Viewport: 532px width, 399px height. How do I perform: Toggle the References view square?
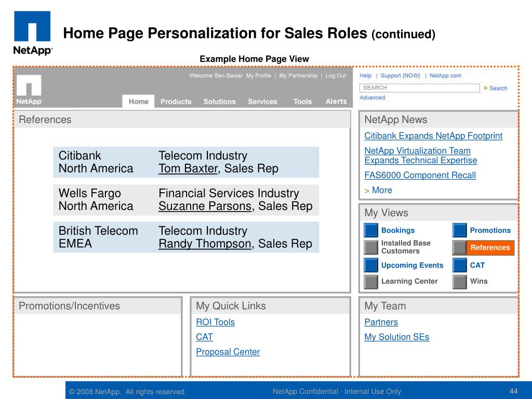coord(459,247)
